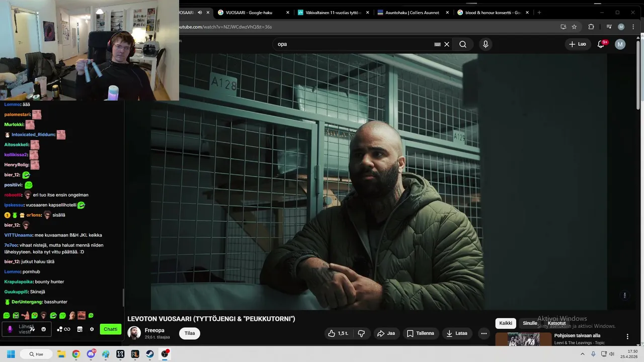
Task: Click the YouTube search input containing opa
Action: (x=355, y=44)
